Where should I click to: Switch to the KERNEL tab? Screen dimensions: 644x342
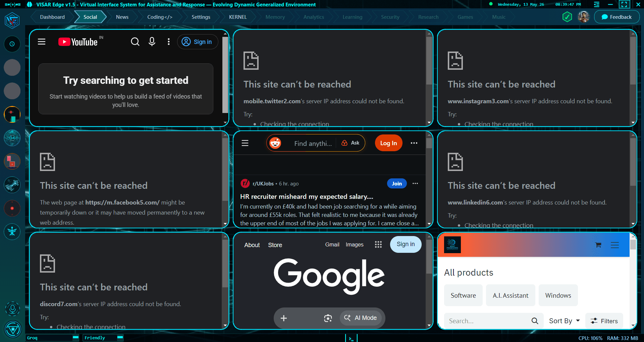coord(238,17)
